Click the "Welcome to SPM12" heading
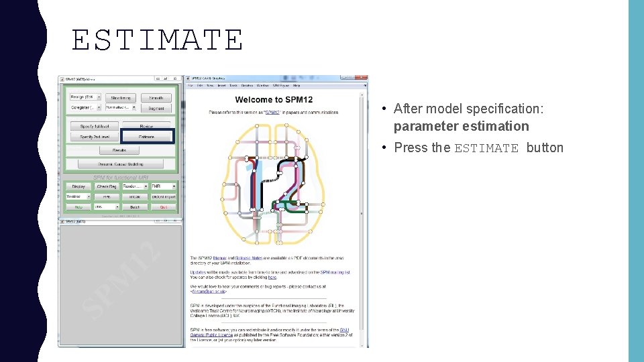The image size is (644, 362). [x=274, y=99]
